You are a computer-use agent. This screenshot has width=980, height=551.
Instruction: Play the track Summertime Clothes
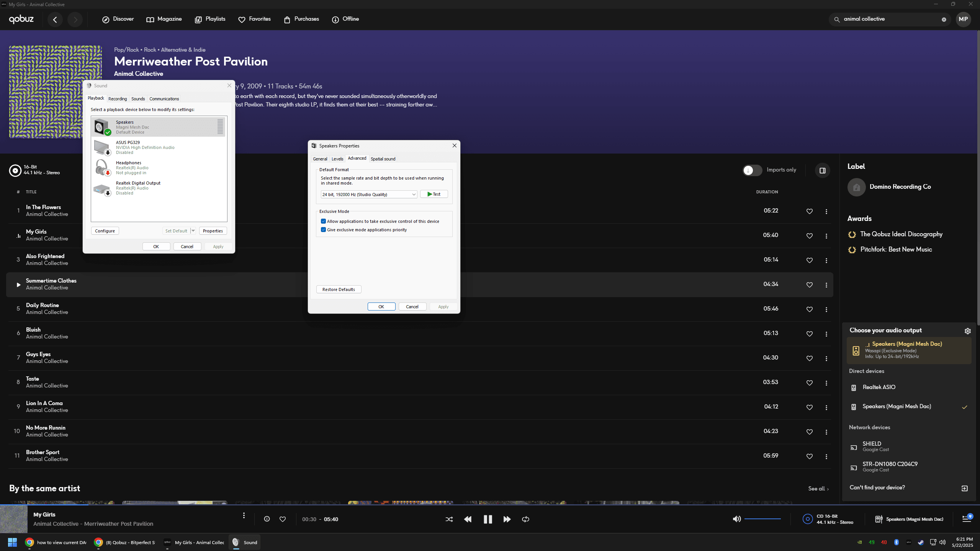pyautogui.click(x=18, y=285)
